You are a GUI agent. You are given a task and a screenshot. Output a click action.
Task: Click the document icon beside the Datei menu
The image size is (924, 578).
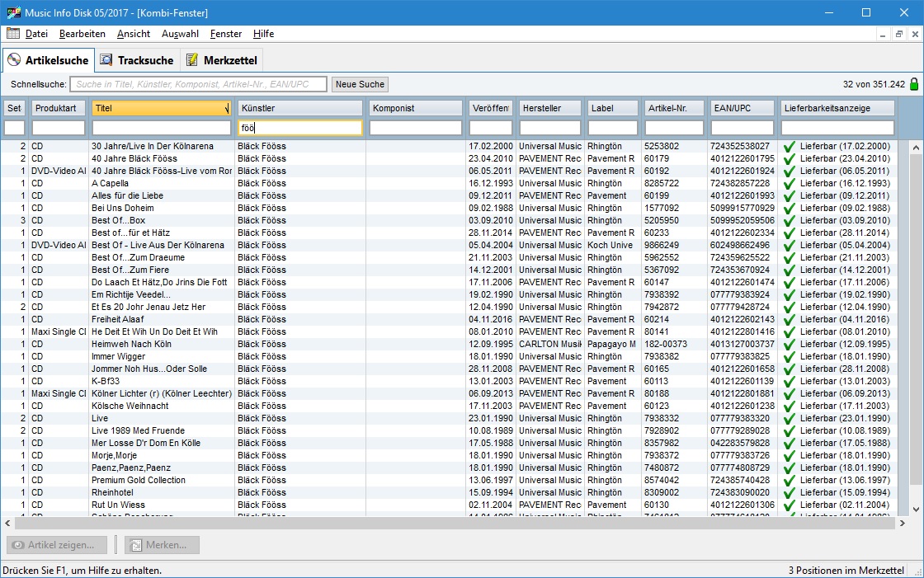tap(13, 34)
